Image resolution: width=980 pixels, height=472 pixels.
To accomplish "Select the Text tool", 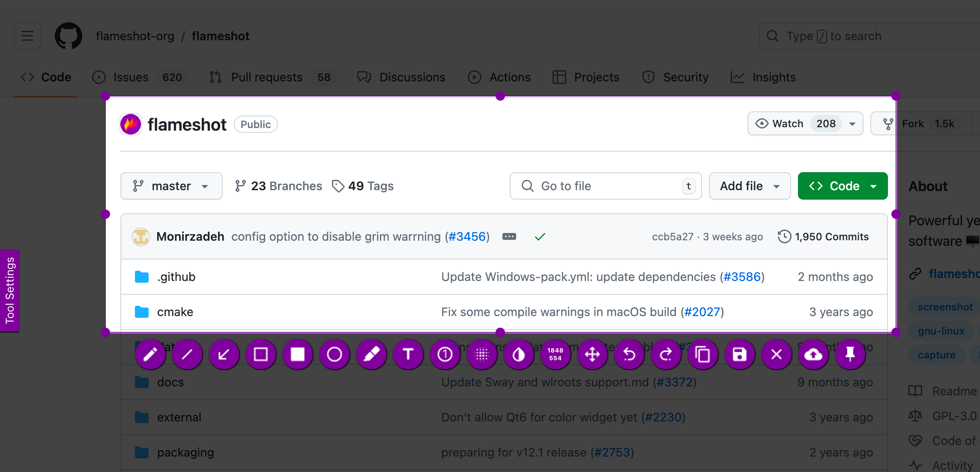I will coord(408,354).
